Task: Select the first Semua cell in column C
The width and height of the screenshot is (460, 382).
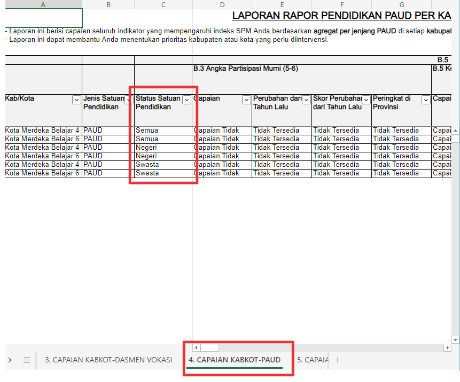Action: 163,130
